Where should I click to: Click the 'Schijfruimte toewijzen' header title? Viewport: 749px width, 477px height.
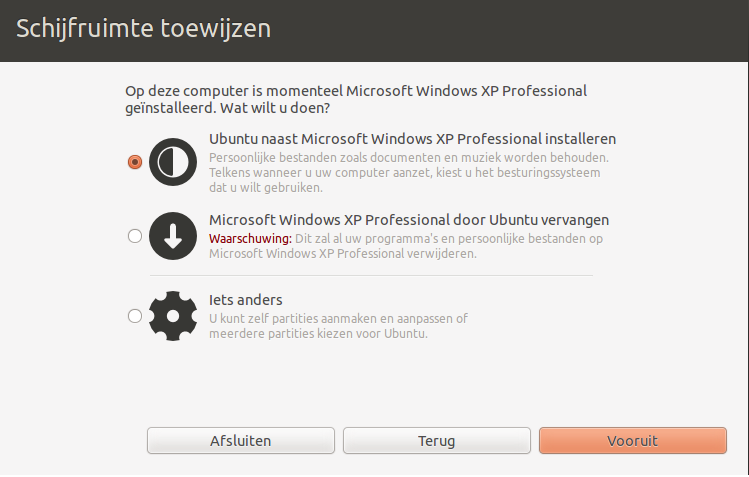tap(144, 28)
